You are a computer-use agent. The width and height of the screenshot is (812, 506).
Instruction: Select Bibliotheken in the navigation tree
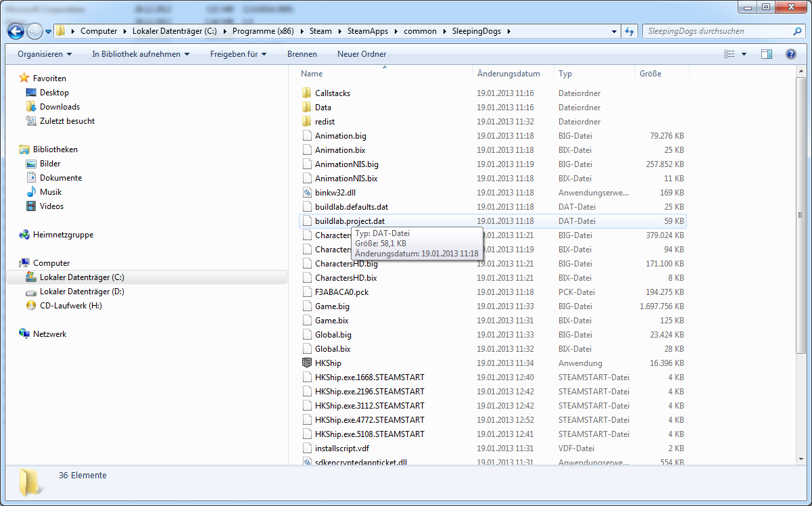[x=55, y=149]
